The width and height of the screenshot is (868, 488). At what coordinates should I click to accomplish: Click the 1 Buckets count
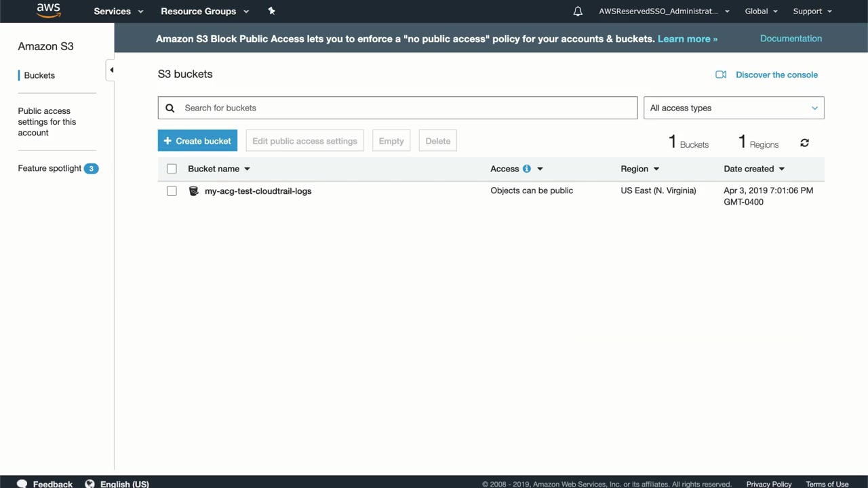click(688, 142)
